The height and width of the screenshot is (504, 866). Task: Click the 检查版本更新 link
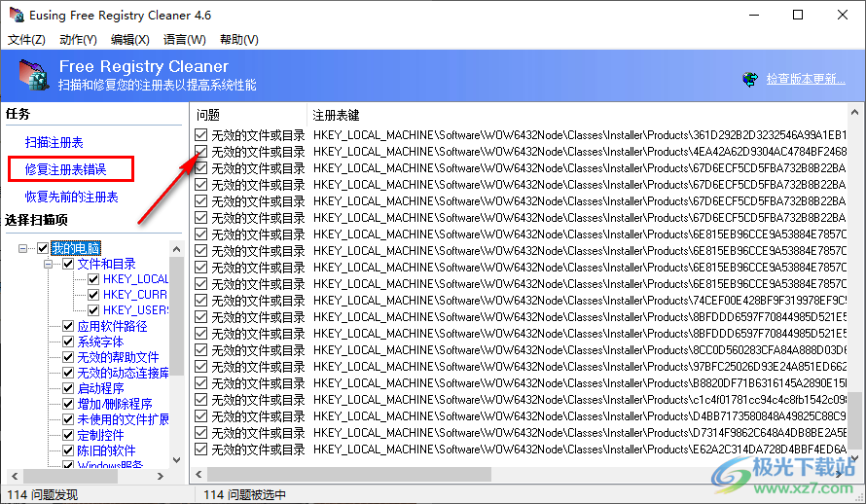(806, 79)
